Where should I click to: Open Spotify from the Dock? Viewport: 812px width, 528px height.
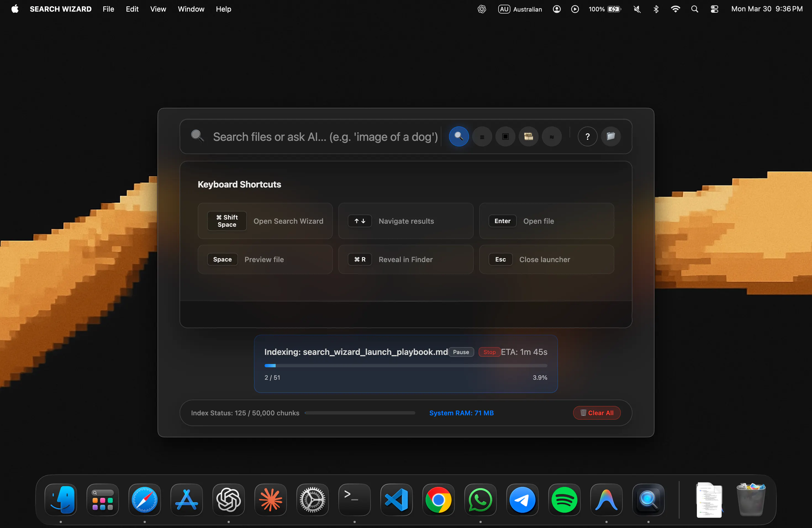pos(564,500)
